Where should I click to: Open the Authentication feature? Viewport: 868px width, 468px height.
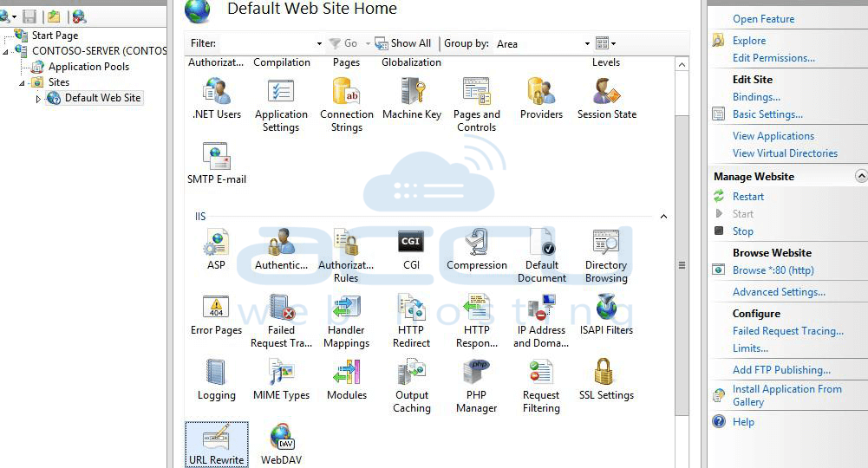[281, 249]
